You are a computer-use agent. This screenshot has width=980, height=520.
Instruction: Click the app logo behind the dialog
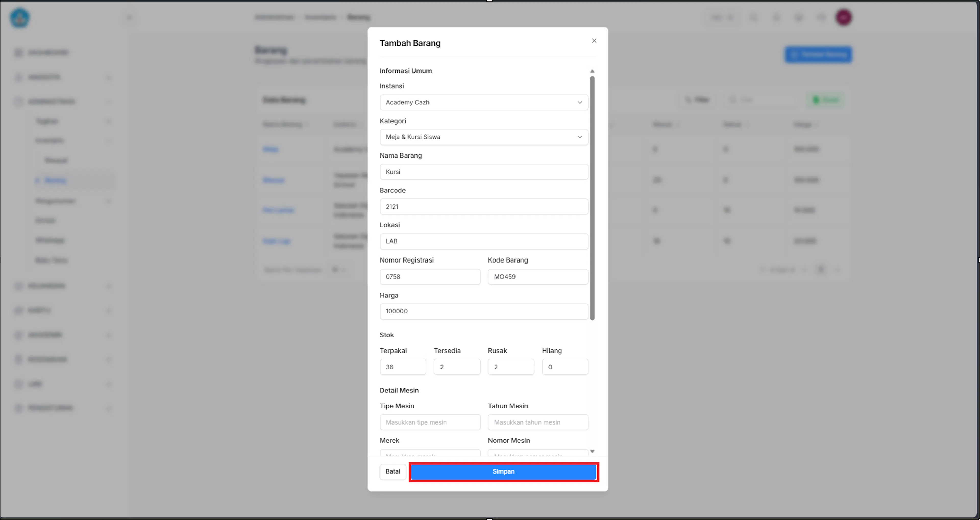tap(20, 18)
